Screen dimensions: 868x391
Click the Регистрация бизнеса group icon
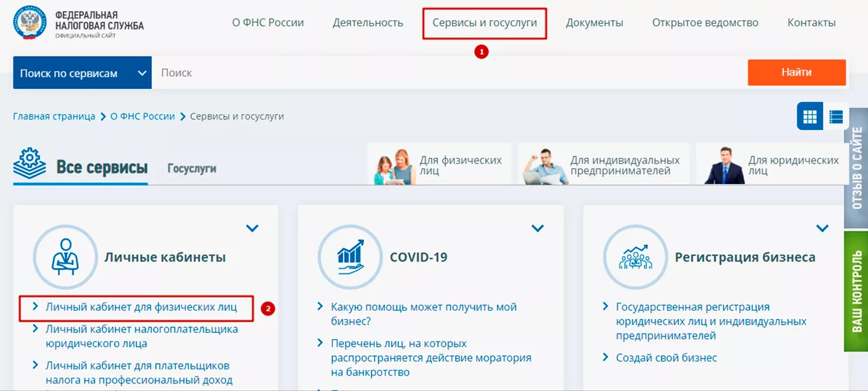click(x=635, y=257)
